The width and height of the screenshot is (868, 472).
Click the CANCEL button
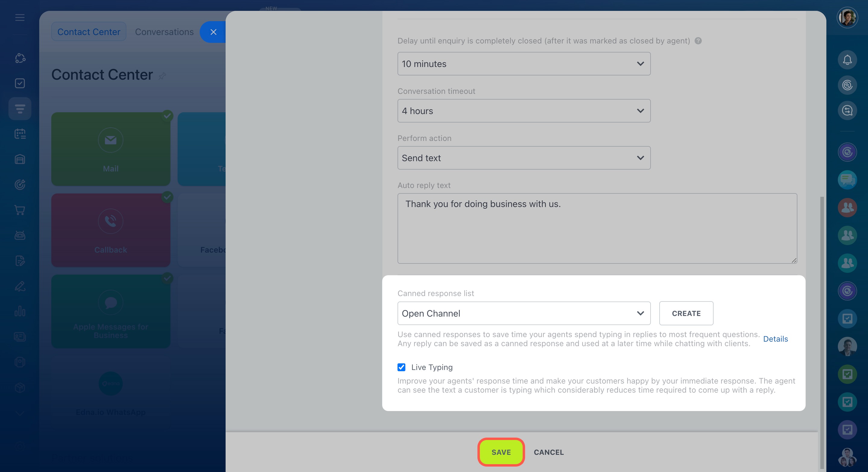coord(549,452)
